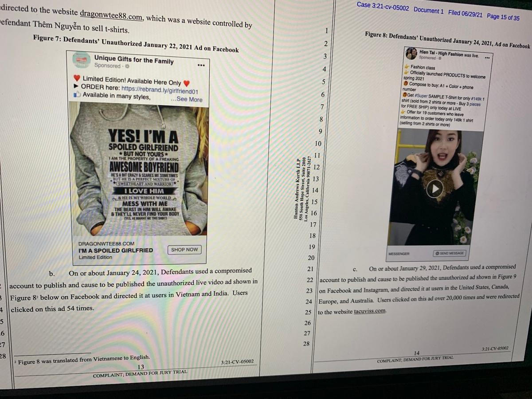The height and width of the screenshot is (399, 532).
Task: Click Unique Gifts for the Family page name
Action: coord(133,60)
